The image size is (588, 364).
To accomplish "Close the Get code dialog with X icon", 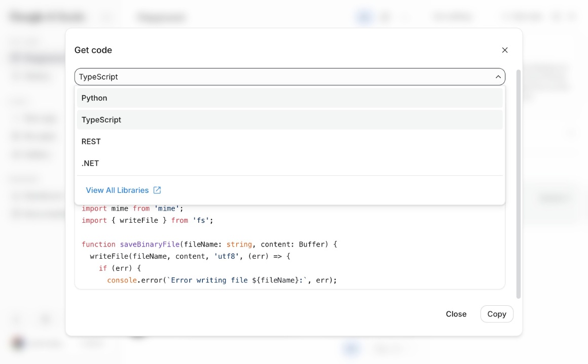I will pos(505,50).
